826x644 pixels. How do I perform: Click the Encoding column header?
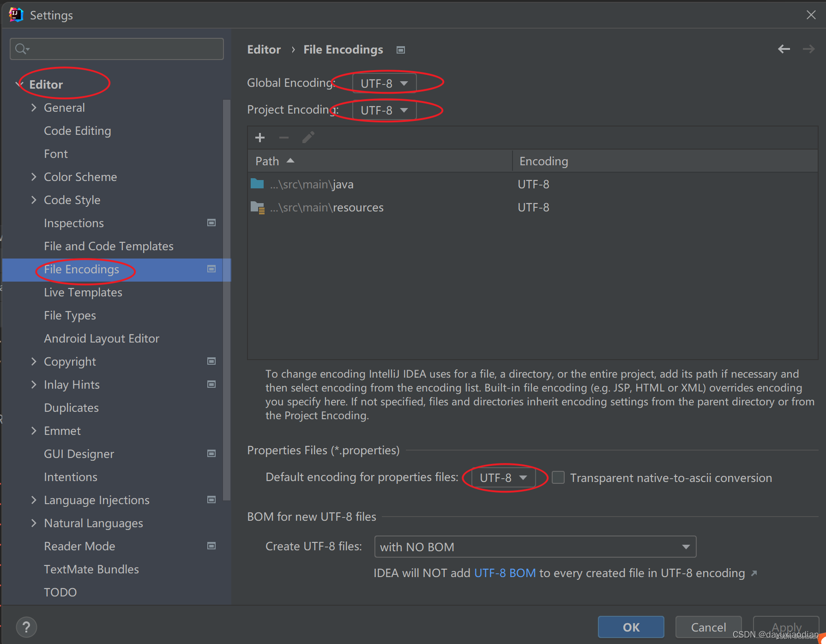tap(665, 161)
